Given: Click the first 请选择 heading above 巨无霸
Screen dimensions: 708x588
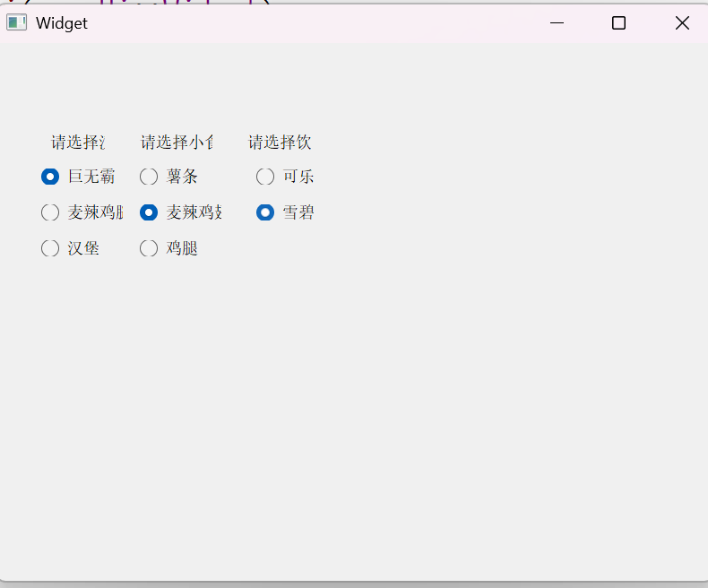Looking at the screenshot, I should coord(78,143).
